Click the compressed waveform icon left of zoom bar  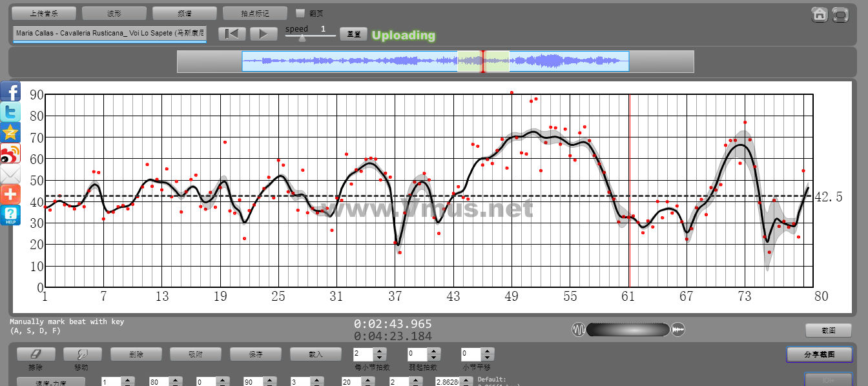coord(578,330)
